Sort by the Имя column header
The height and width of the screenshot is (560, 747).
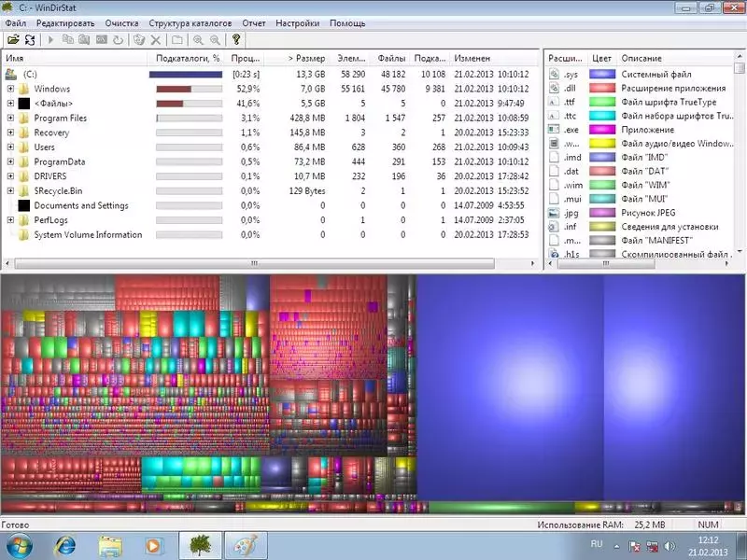75,58
